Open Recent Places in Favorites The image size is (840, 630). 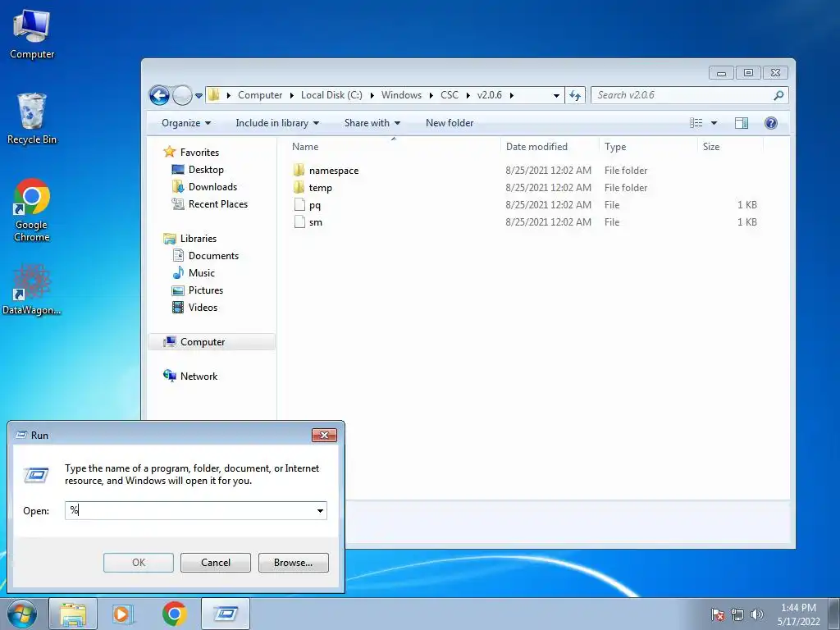click(210, 203)
